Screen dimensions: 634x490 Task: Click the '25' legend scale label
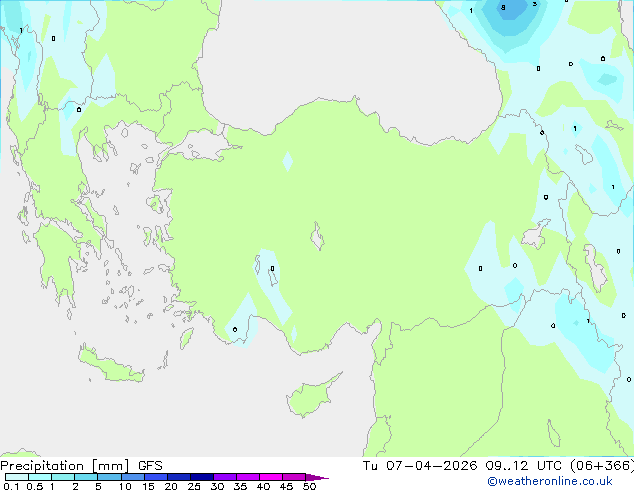[194, 486]
